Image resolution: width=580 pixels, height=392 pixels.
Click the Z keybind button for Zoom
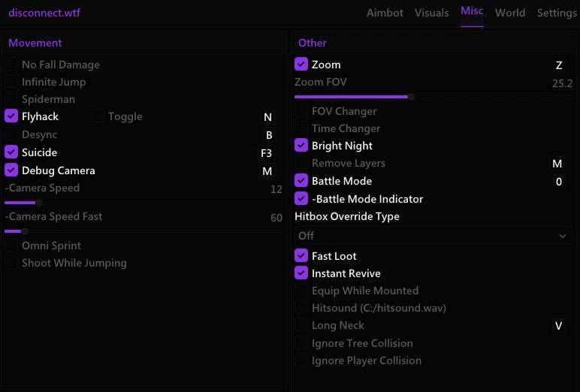coord(559,65)
